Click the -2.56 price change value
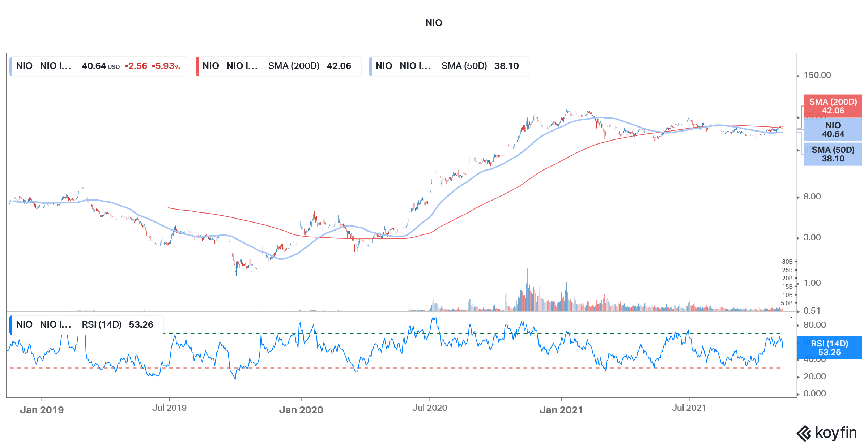This screenshot has width=868, height=448. (x=136, y=66)
